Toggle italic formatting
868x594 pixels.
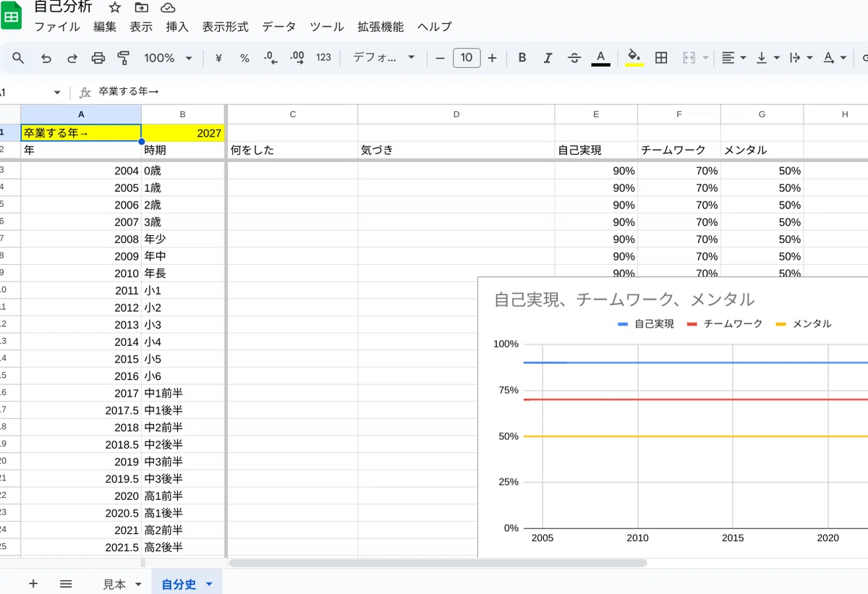coord(548,58)
